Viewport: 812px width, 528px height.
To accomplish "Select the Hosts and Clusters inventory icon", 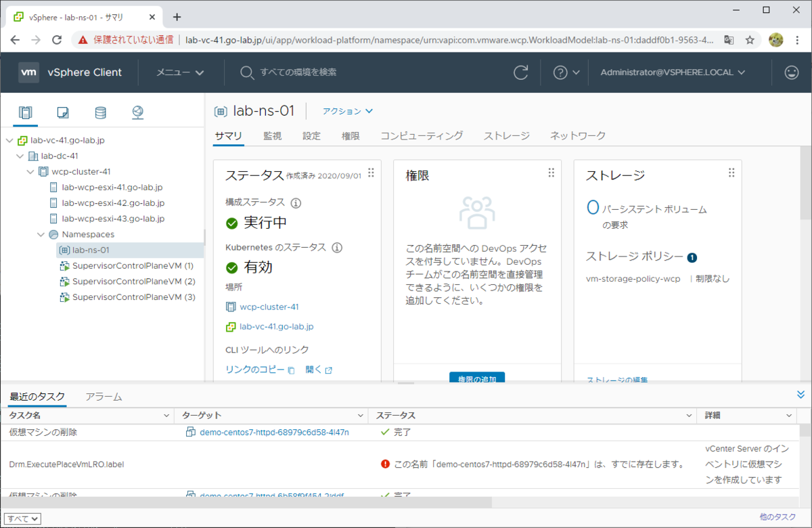I will pos(25,112).
